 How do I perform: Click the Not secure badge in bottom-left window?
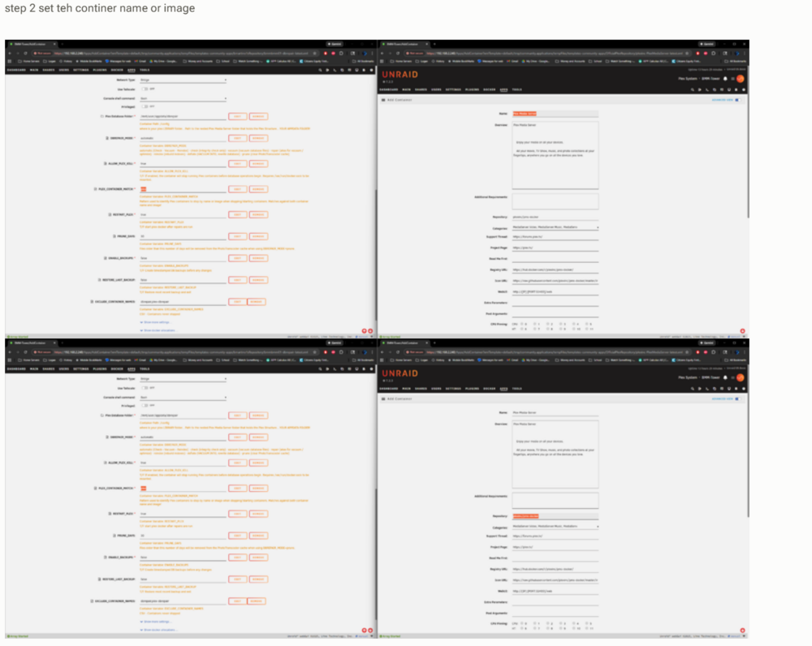click(41, 352)
